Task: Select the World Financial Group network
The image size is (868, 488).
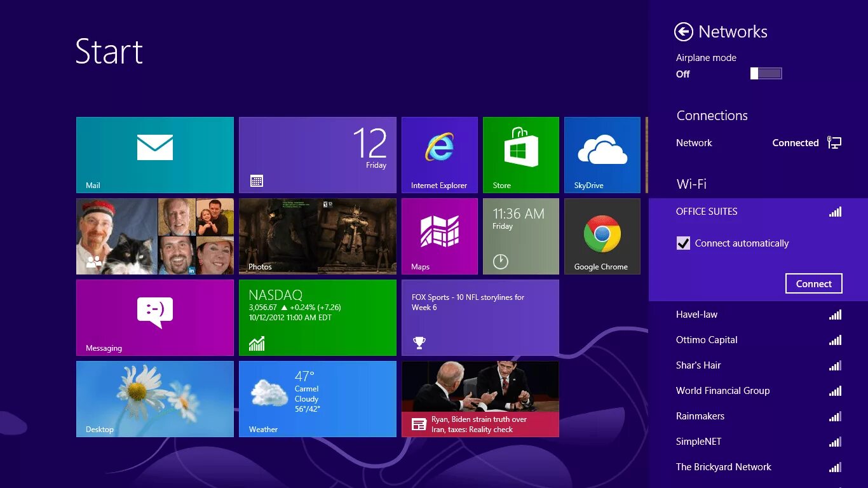Action: [x=759, y=391]
